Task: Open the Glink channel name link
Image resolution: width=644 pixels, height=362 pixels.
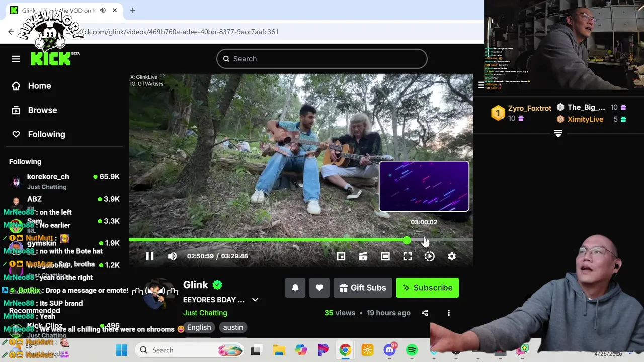Action: pyautogui.click(x=196, y=285)
